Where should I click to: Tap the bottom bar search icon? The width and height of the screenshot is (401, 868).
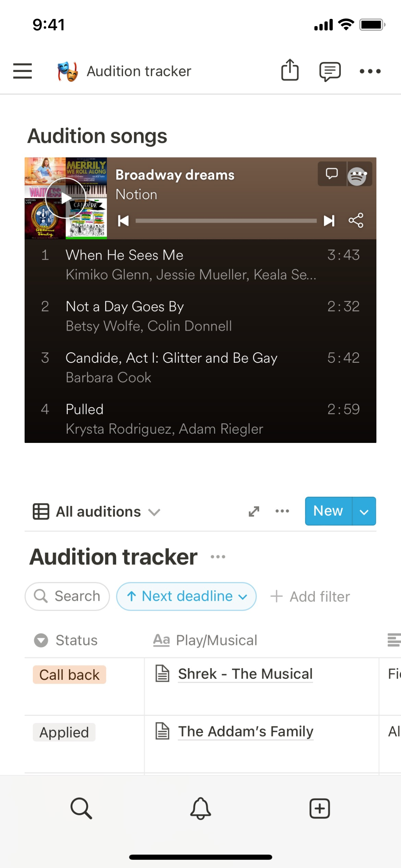(x=81, y=808)
